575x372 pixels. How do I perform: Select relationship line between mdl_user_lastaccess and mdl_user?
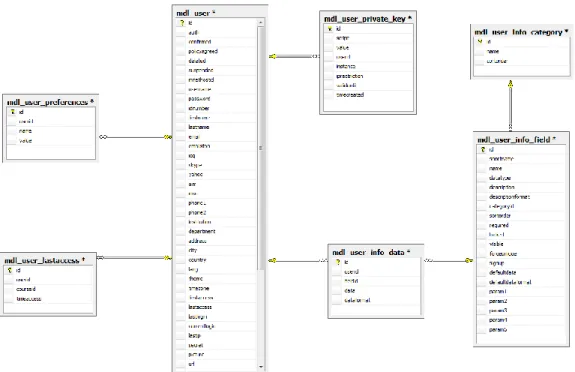[135, 258]
